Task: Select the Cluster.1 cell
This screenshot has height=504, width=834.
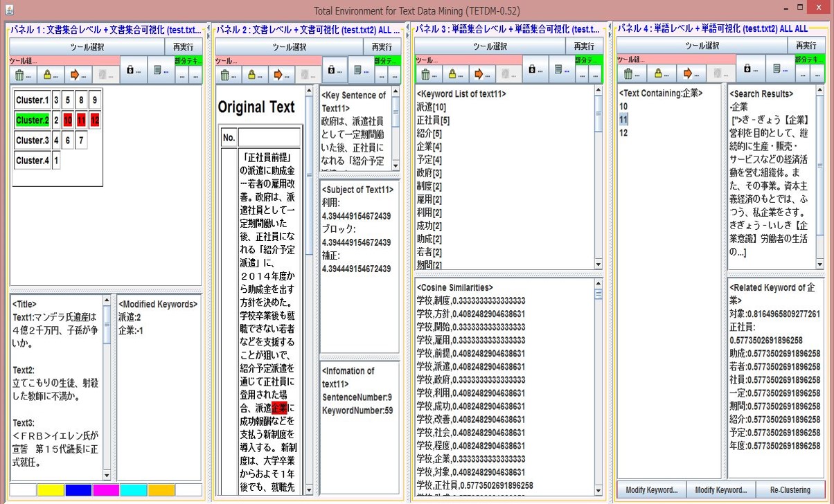Action: point(33,100)
